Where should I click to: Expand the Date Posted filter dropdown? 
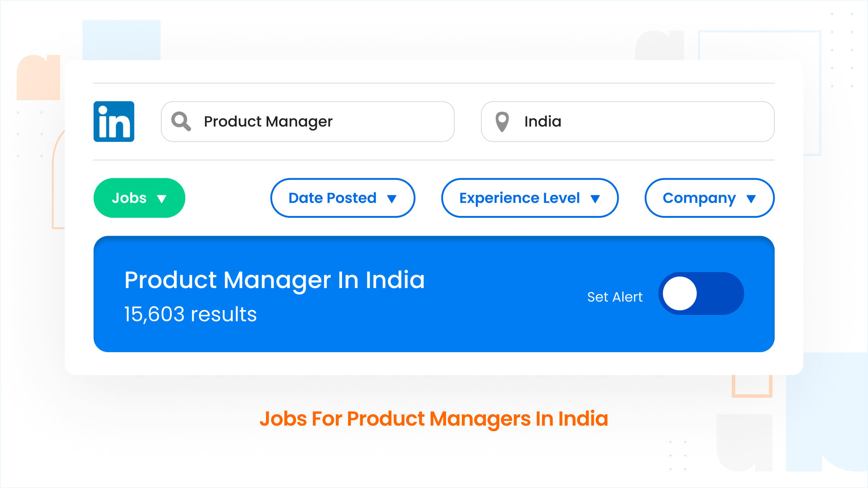click(343, 198)
